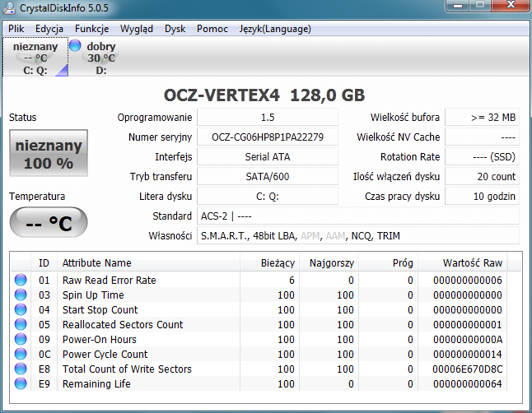
Task: Select the C: Q: nieznany drive tab
Action: [x=35, y=57]
